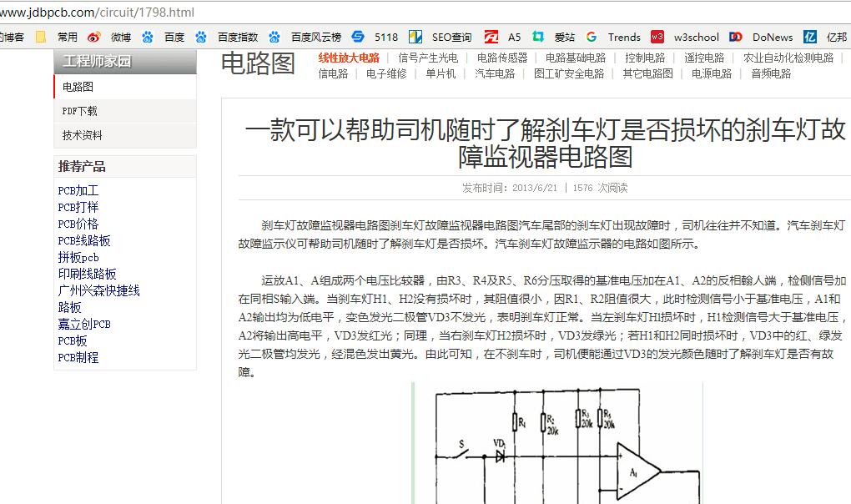Click the 1576 次阅读 read count
Viewport: 851px width, 504px height.
600,189
